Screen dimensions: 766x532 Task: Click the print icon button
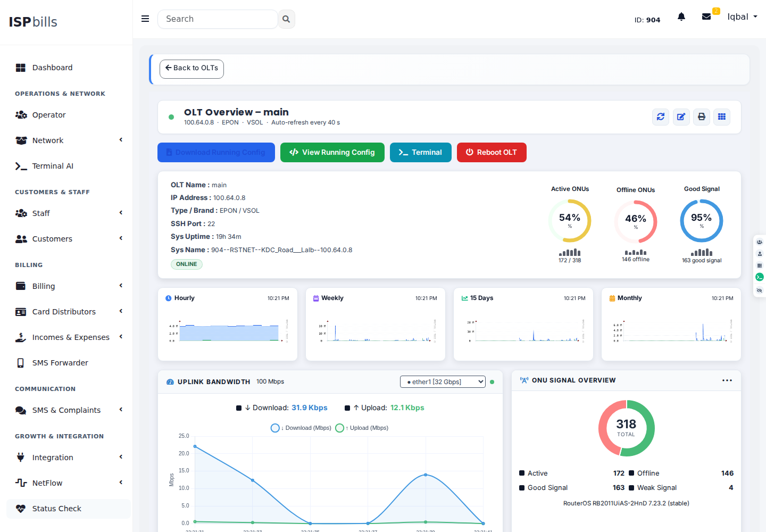[702, 117]
